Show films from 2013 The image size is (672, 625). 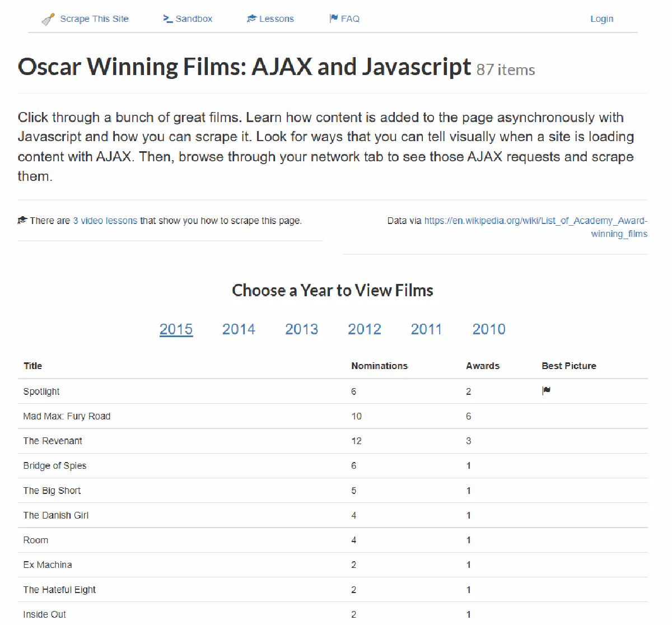301,329
